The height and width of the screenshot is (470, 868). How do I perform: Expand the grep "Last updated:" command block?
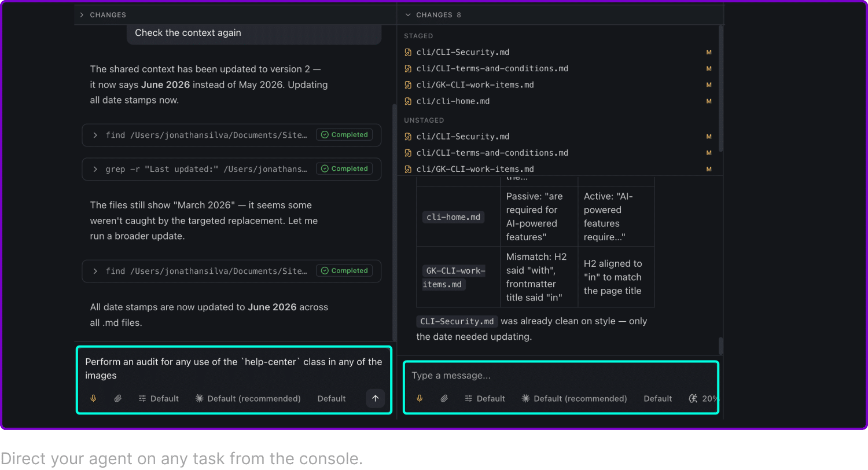pos(95,169)
